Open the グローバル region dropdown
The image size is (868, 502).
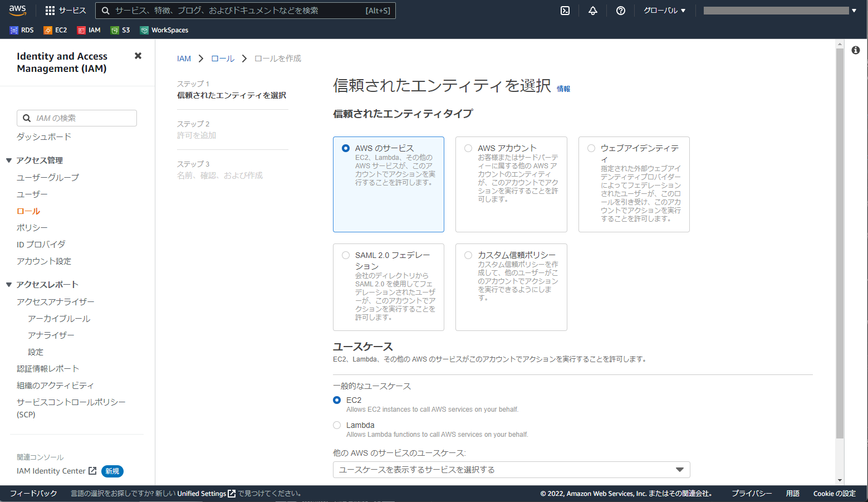665,11
